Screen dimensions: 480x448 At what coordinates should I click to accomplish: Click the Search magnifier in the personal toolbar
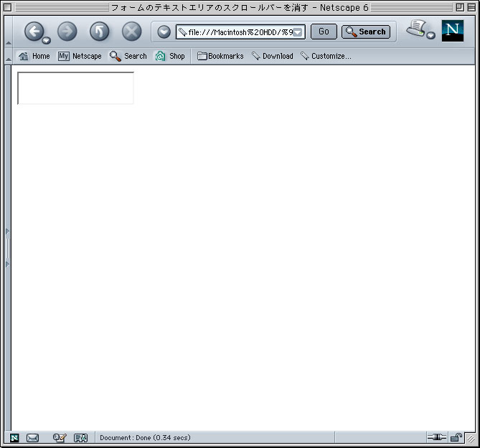pos(128,56)
